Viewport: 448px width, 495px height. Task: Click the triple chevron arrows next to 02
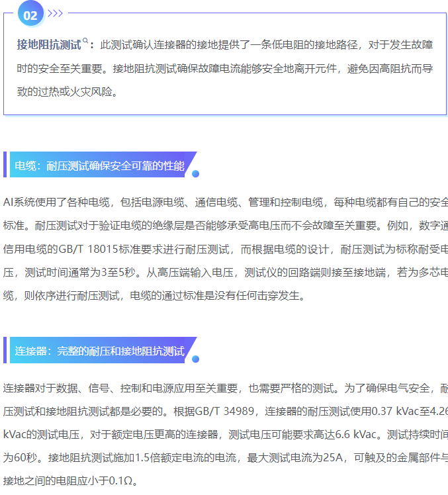click(56, 13)
